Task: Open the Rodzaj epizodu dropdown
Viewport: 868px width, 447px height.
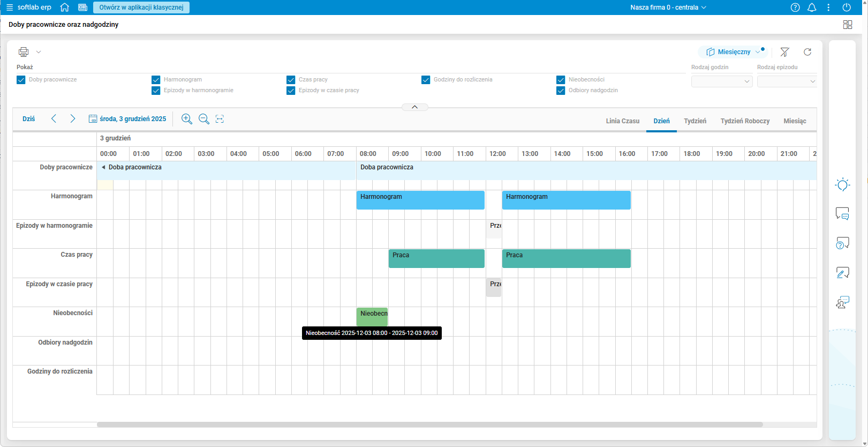Action: tap(787, 81)
